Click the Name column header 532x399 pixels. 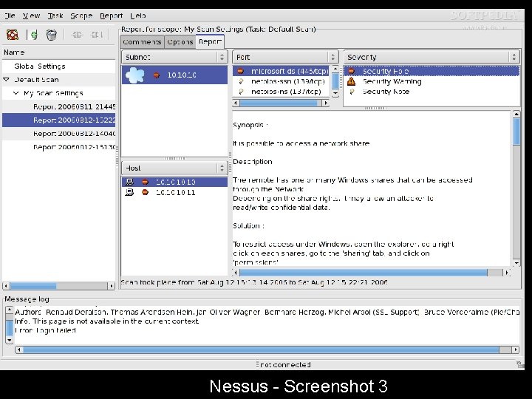point(58,52)
